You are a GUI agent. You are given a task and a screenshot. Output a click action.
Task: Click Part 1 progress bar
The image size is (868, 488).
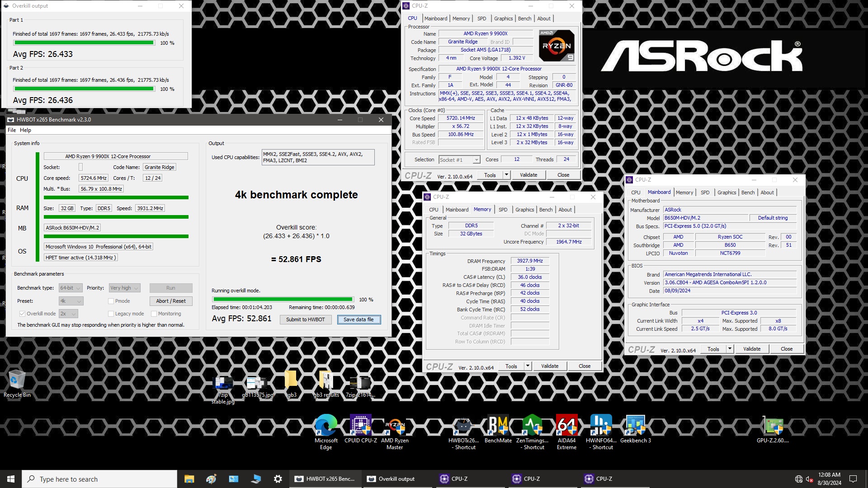click(84, 43)
